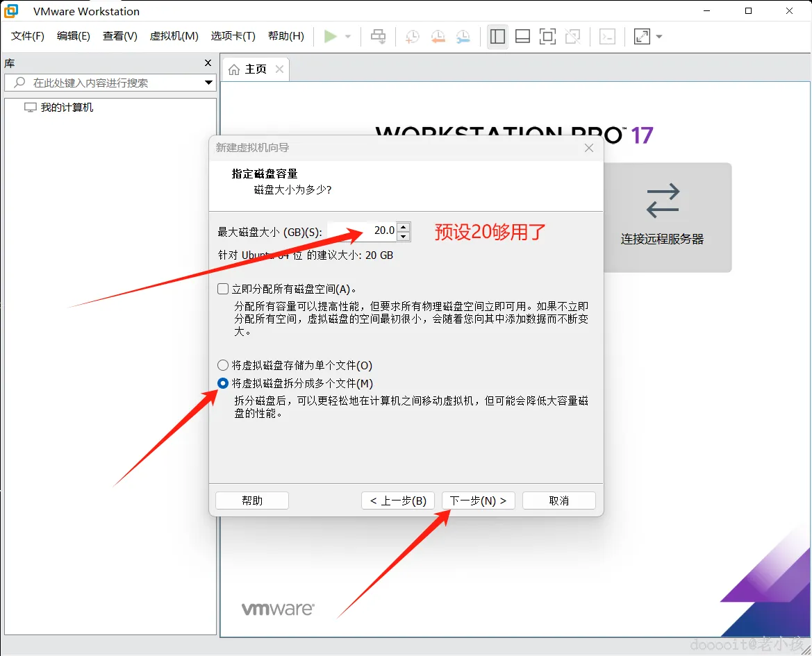Click the Manage Snapshots toolbar icon
This screenshot has width=812, height=656.
coord(463,36)
